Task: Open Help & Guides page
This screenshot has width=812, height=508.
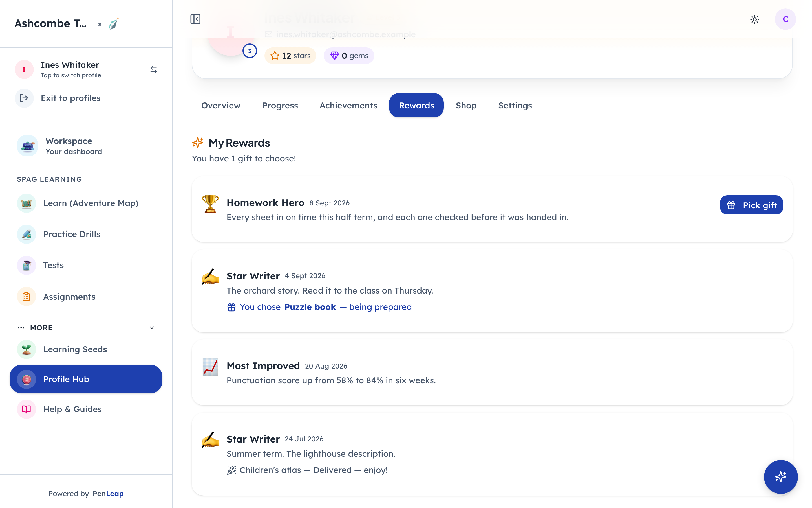Action: coord(86,409)
